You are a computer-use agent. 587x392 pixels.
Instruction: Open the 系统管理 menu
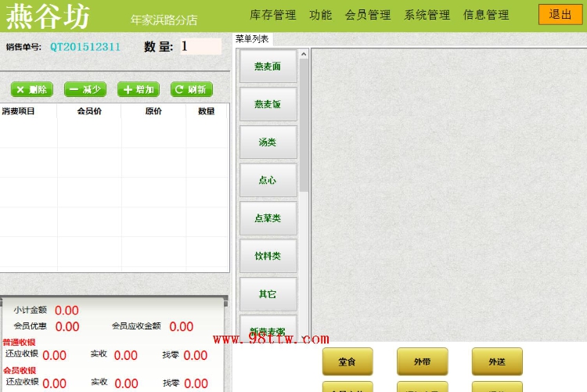click(x=427, y=15)
